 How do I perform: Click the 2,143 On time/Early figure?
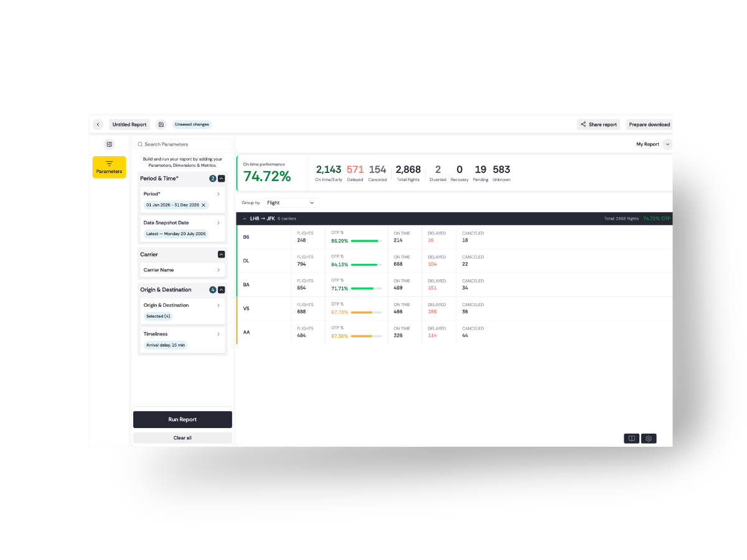329,169
